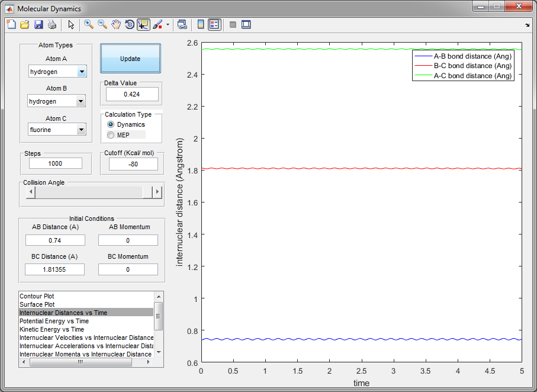Viewport: 537px width, 392px height.
Task: Select Kinetic Energy vs Time in list
Action: [x=52, y=329]
